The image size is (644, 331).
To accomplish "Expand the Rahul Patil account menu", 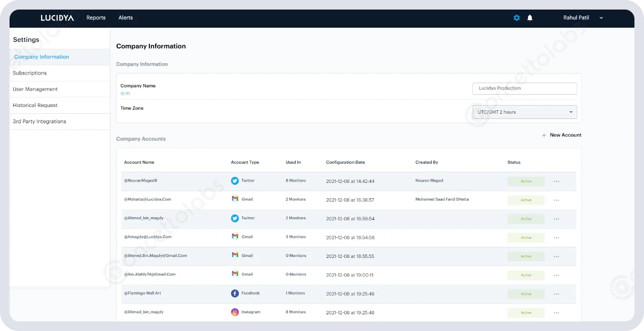I will click(x=601, y=18).
